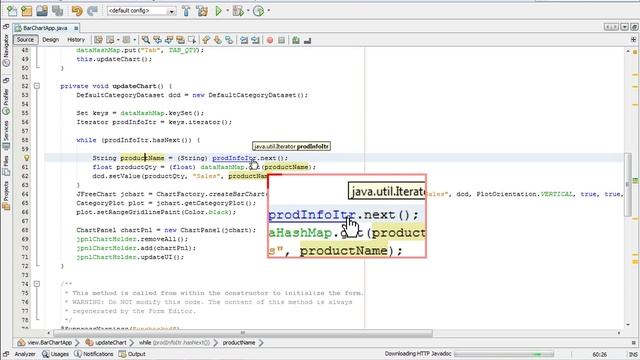This screenshot has height=360, width=640.
Task: Open the Back navigation dropdown arrow
Action: pos(118,40)
